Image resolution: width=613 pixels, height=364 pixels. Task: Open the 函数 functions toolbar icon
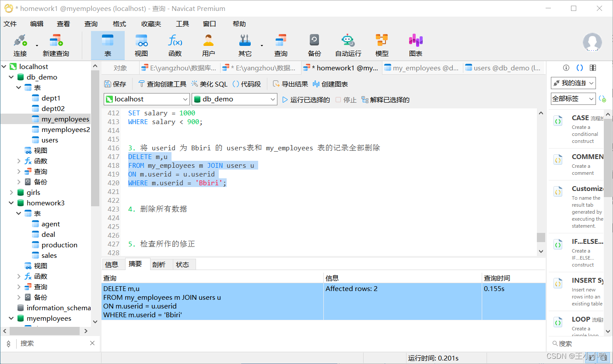[x=175, y=45]
